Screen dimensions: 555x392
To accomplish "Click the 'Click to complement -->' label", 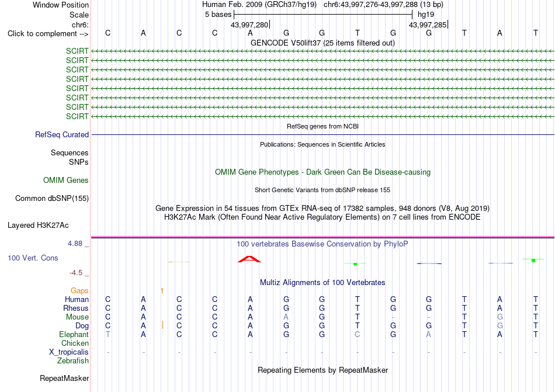I will [48, 34].
